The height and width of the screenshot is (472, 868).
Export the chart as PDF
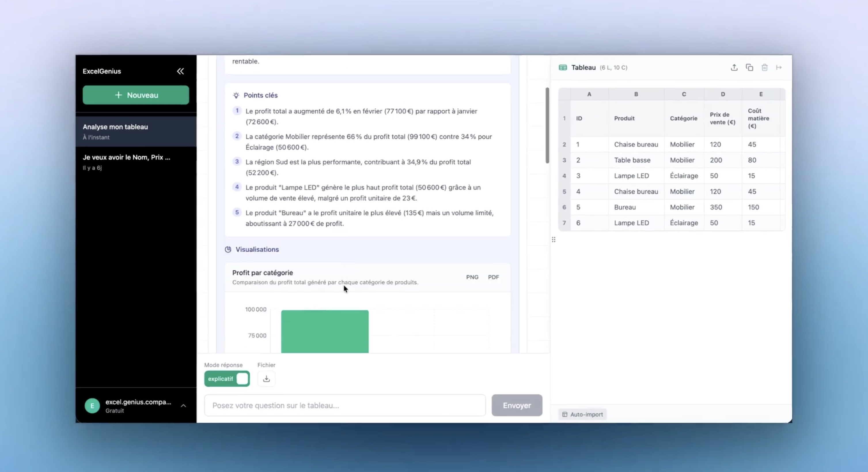[493, 277]
